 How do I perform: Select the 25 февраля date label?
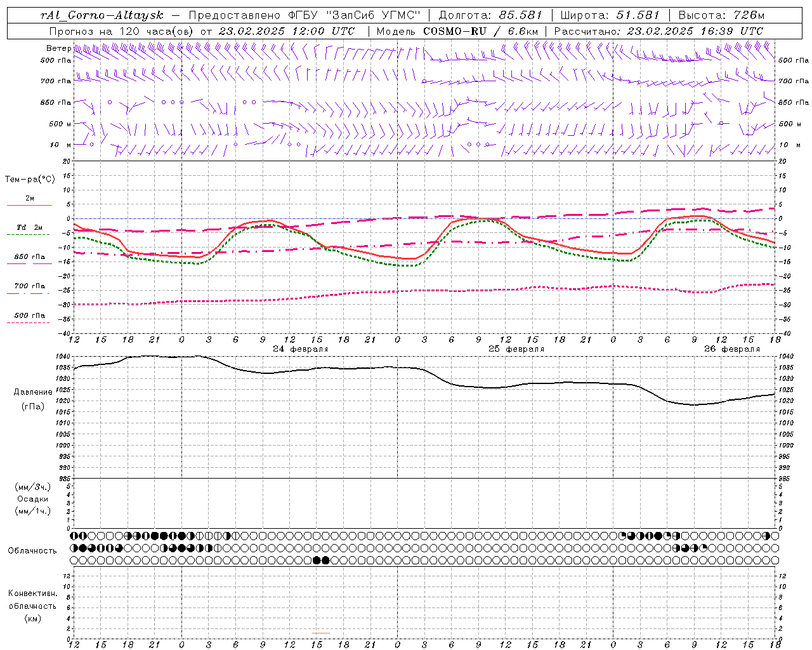click(516, 349)
